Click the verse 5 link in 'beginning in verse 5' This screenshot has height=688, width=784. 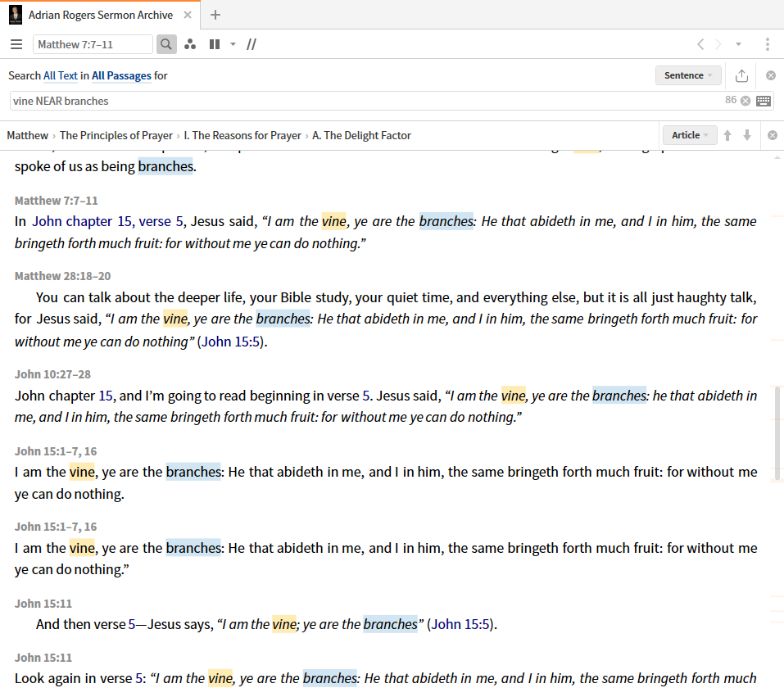[366, 396]
